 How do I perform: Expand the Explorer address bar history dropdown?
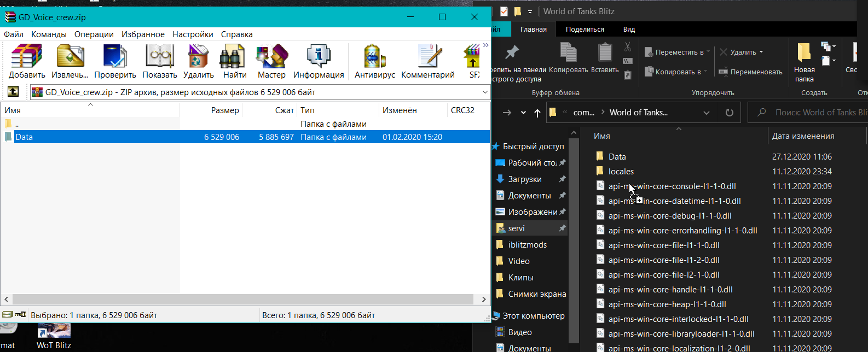point(707,113)
